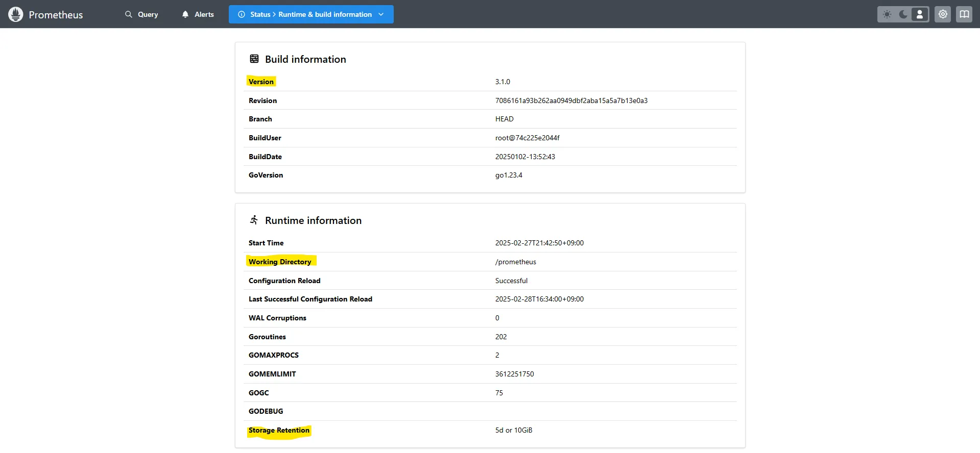
Task: Open the documentation book icon
Action: [964, 14]
